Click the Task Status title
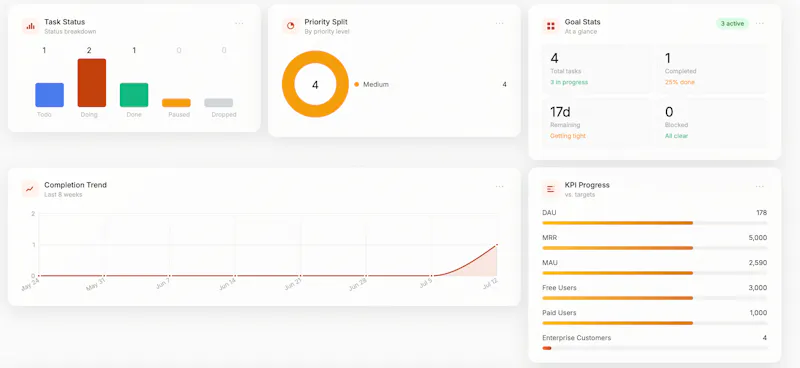Screen dimensions: 800x368 65,22
